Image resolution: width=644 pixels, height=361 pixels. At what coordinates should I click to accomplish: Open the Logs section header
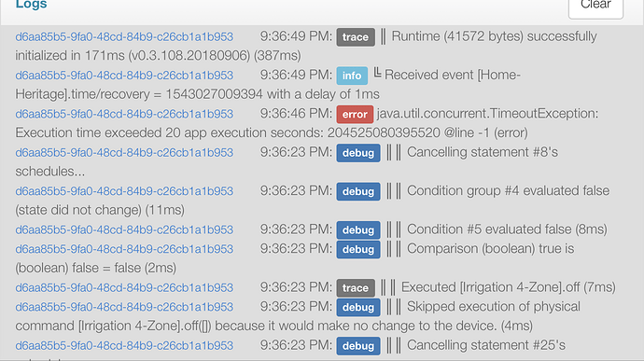[x=31, y=5]
